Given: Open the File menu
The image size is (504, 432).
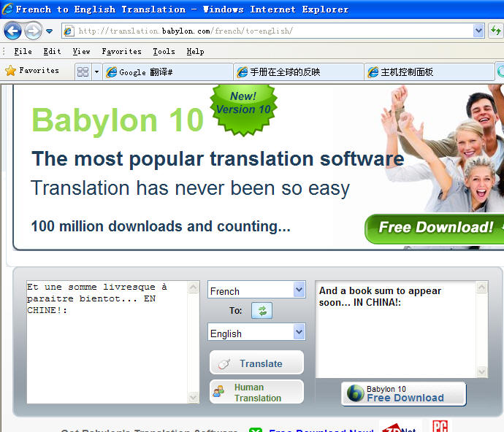Looking at the screenshot, I should pyautogui.click(x=23, y=51).
